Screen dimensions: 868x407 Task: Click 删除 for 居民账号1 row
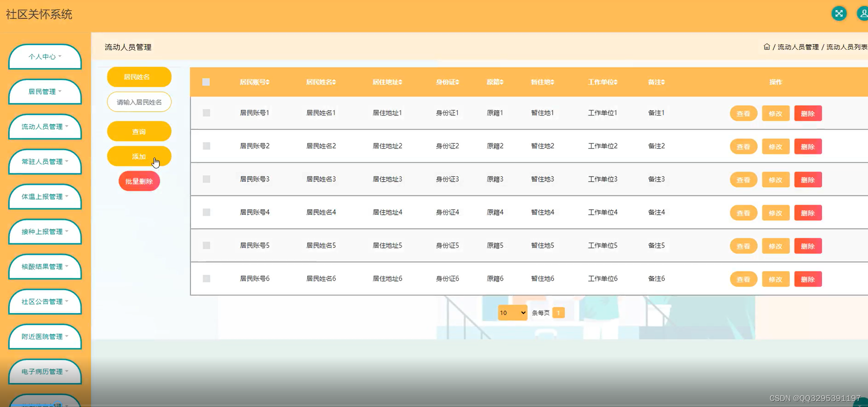pyautogui.click(x=808, y=114)
